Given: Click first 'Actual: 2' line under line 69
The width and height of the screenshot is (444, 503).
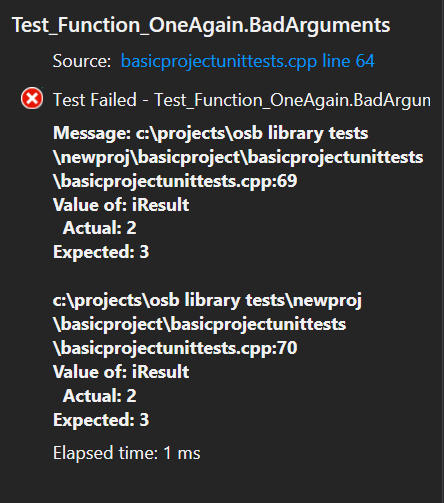Looking at the screenshot, I should pyautogui.click(x=99, y=228).
